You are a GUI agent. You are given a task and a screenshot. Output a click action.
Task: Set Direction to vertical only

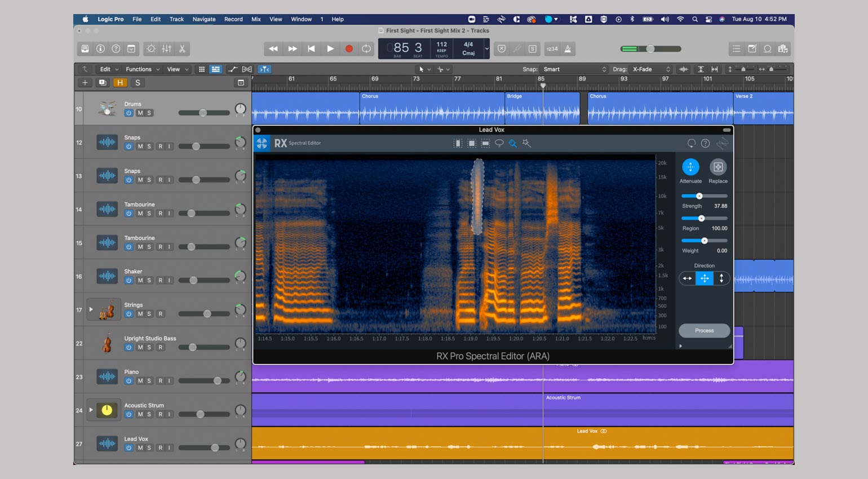[x=721, y=278]
